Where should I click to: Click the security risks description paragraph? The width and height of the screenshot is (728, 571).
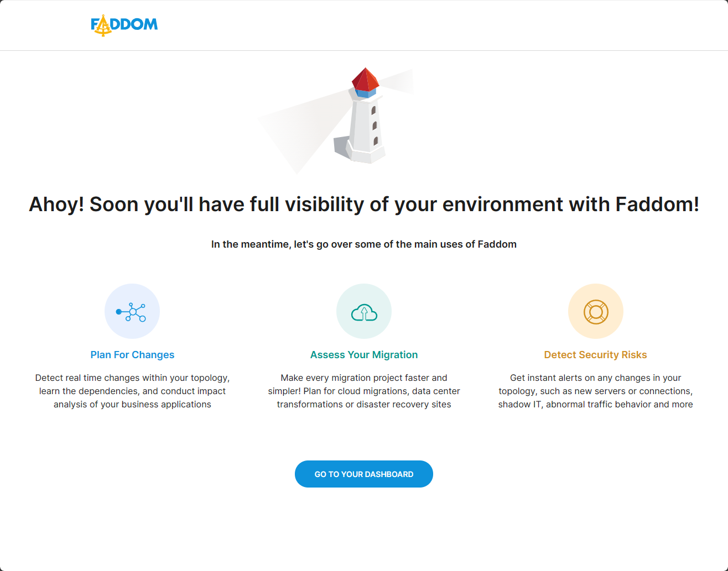[x=595, y=391]
